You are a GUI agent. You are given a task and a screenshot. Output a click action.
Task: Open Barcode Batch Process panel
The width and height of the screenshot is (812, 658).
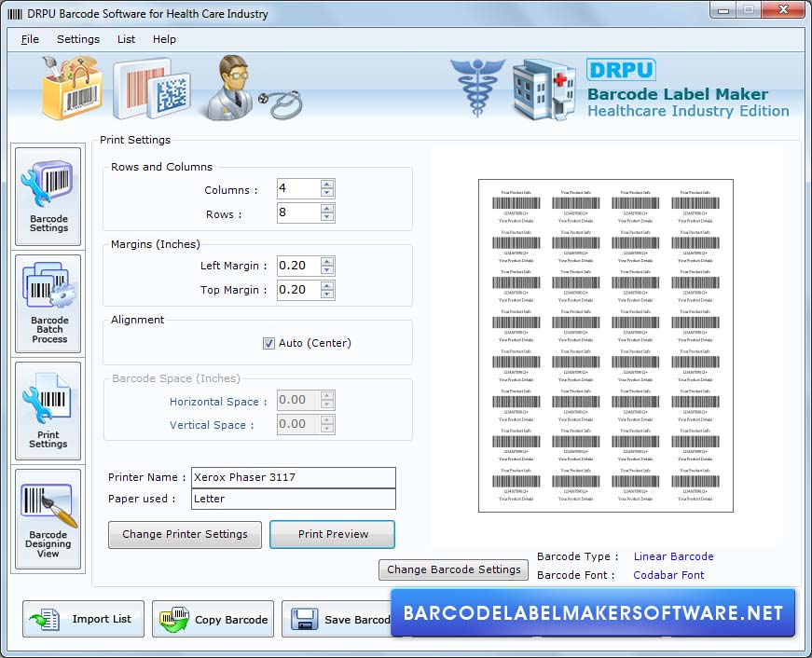click(x=48, y=304)
